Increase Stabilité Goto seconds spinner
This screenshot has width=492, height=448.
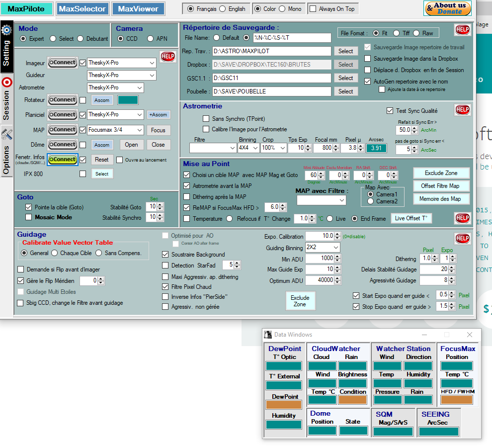pos(160,205)
